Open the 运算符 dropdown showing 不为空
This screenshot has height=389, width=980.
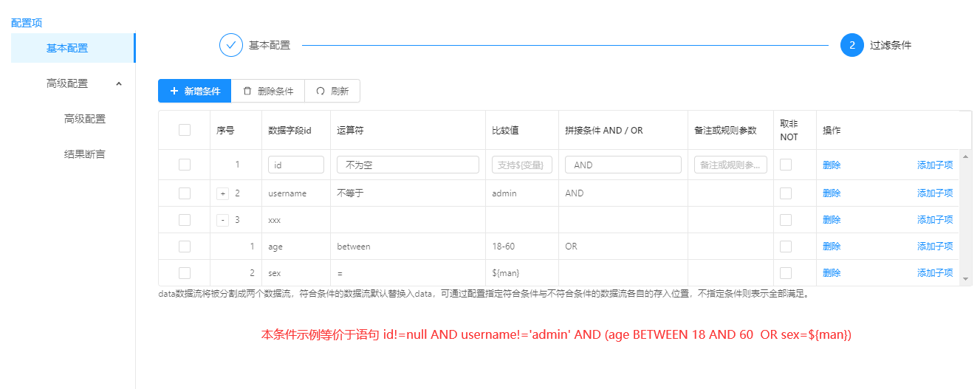tap(407, 165)
